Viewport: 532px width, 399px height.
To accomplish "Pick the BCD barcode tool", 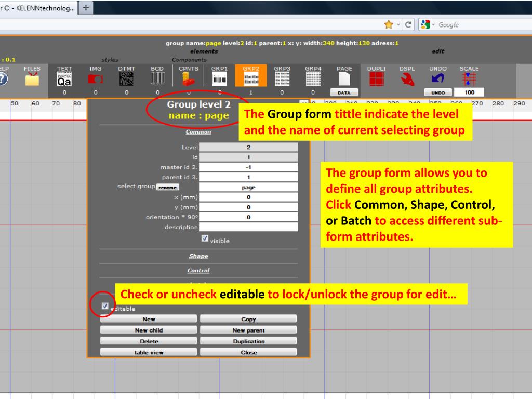I will (x=157, y=79).
